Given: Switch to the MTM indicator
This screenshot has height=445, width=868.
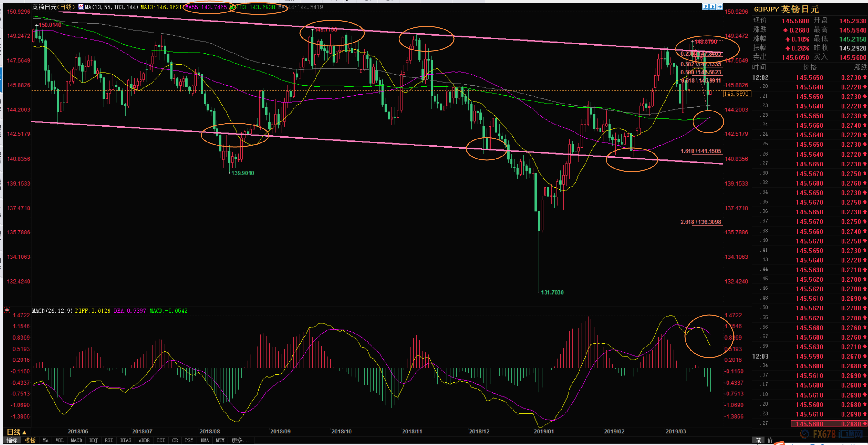Looking at the screenshot, I should pos(220,440).
